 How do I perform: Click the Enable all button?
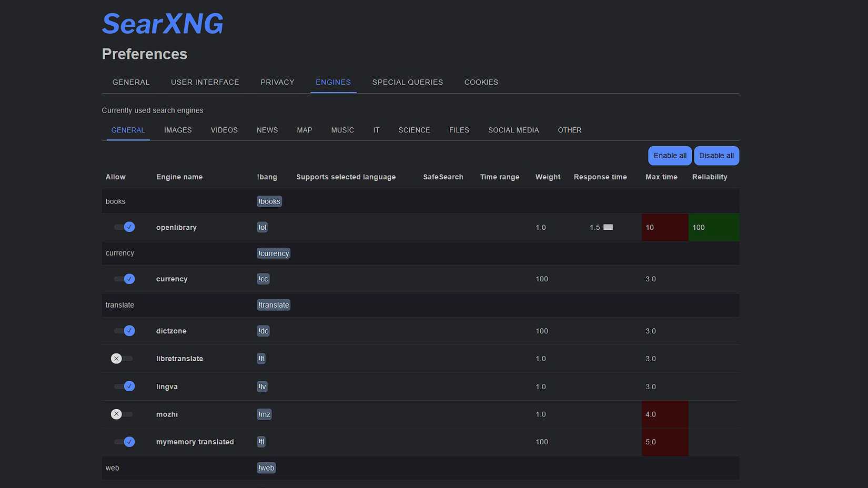[669, 156]
